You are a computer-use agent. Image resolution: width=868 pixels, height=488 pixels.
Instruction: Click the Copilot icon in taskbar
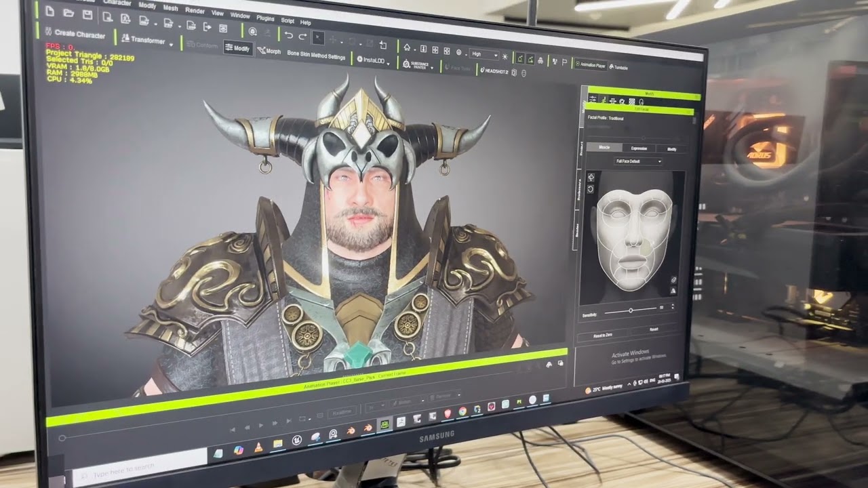tap(239, 450)
